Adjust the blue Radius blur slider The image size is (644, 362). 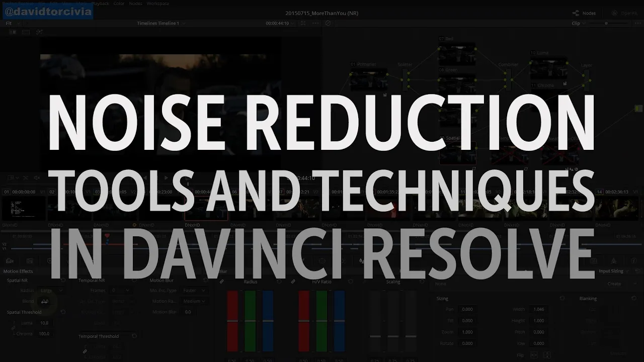(268, 321)
